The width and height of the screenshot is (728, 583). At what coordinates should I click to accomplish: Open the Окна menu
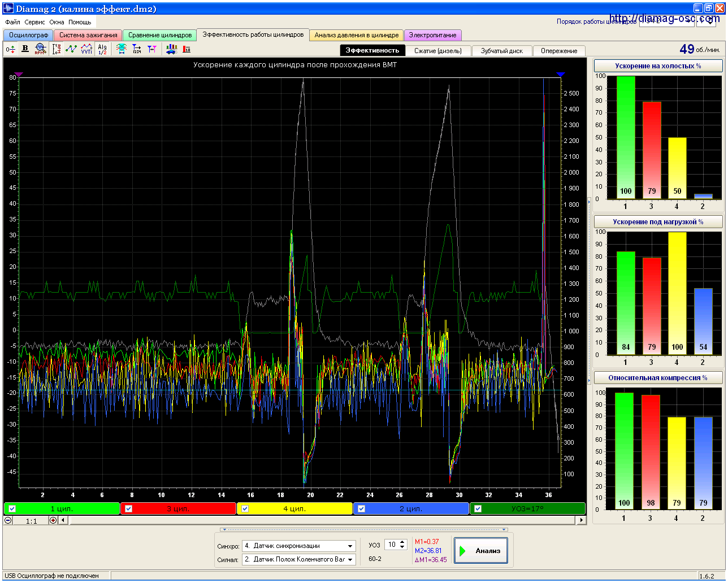57,22
